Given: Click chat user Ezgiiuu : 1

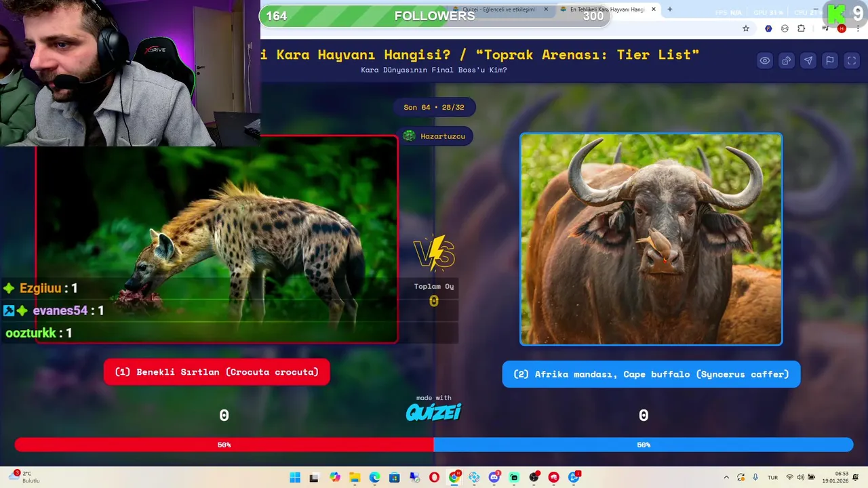Looking at the screenshot, I should tap(41, 288).
